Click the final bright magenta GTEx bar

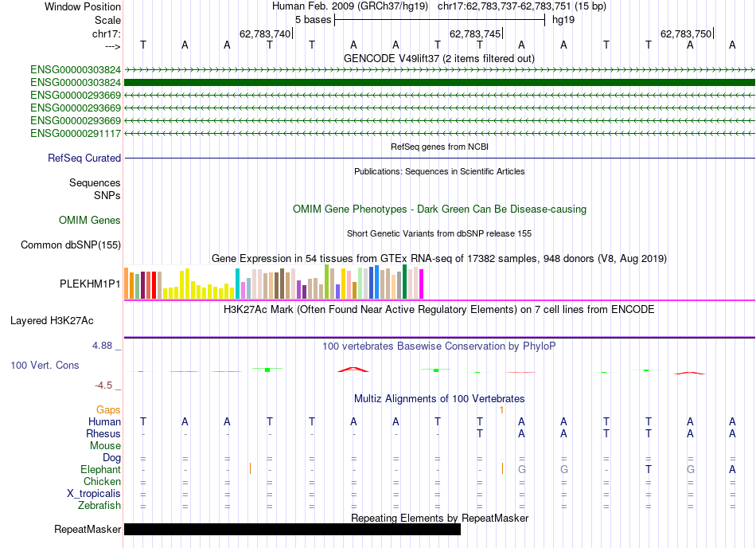coord(422,284)
